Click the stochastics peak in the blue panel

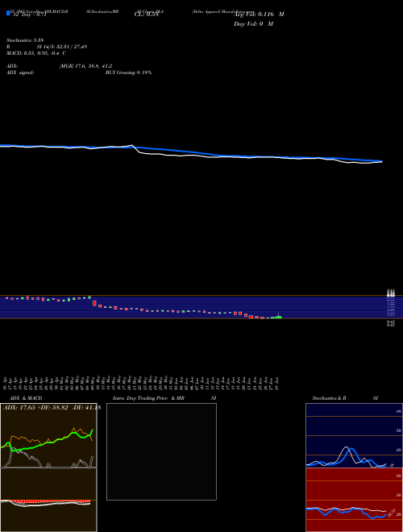pyautogui.click(x=347, y=448)
